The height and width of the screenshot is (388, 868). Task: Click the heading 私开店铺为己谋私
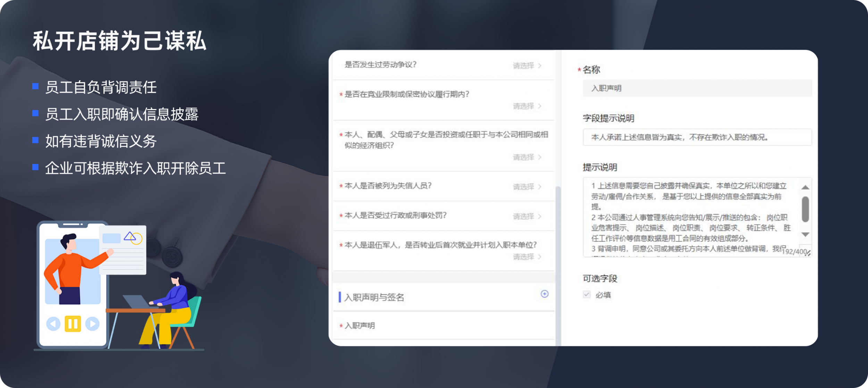tap(120, 41)
